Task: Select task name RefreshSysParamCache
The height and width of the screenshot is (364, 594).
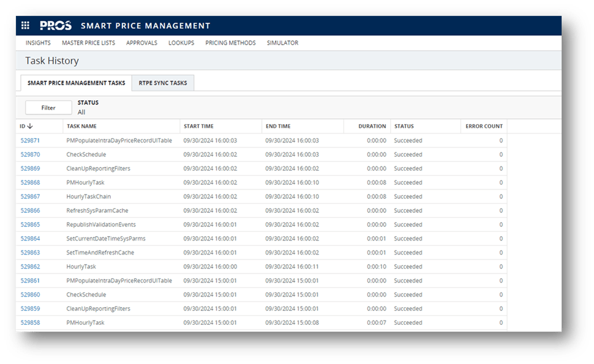Action: coord(97,210)
